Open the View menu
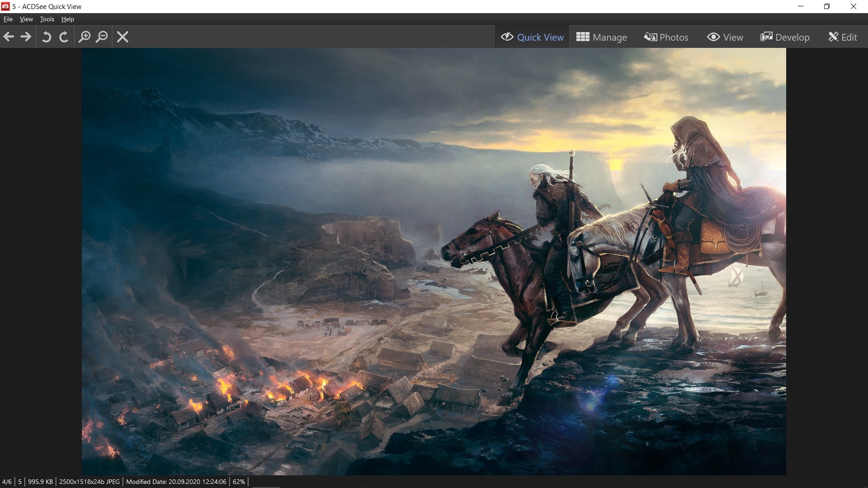The height and width of the screenshot is (488, 868). 26,19
